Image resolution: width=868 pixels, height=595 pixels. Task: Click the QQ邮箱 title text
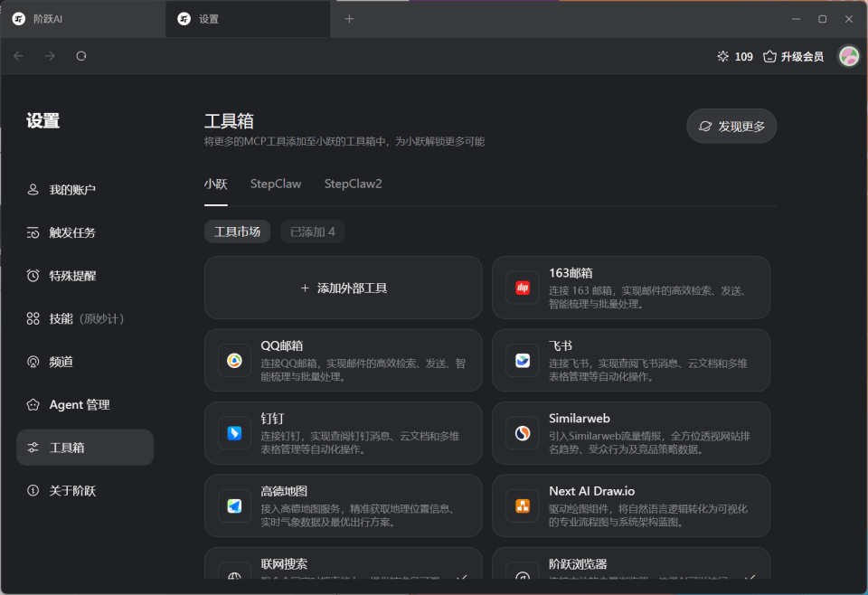coord(282,345)
